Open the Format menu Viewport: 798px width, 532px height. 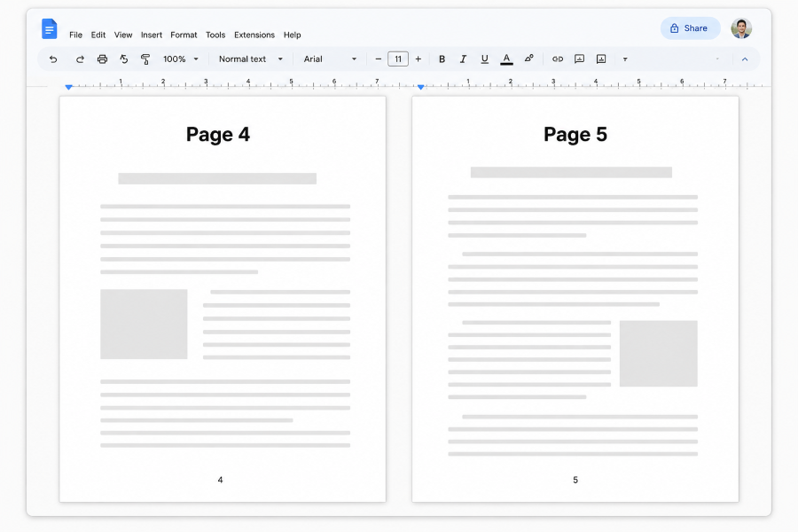tap(184, 35)
